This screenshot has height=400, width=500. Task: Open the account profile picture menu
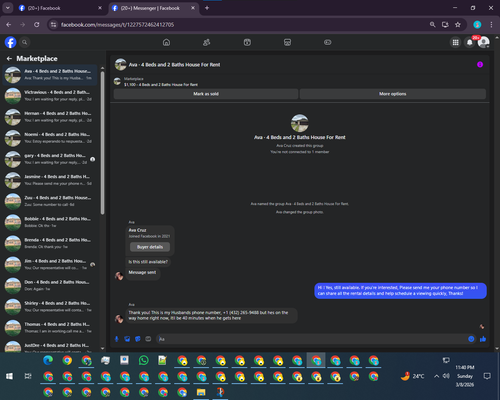[484, 42]
